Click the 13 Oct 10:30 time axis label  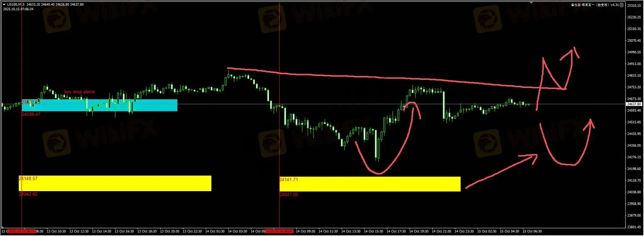(x=56, y=231)
